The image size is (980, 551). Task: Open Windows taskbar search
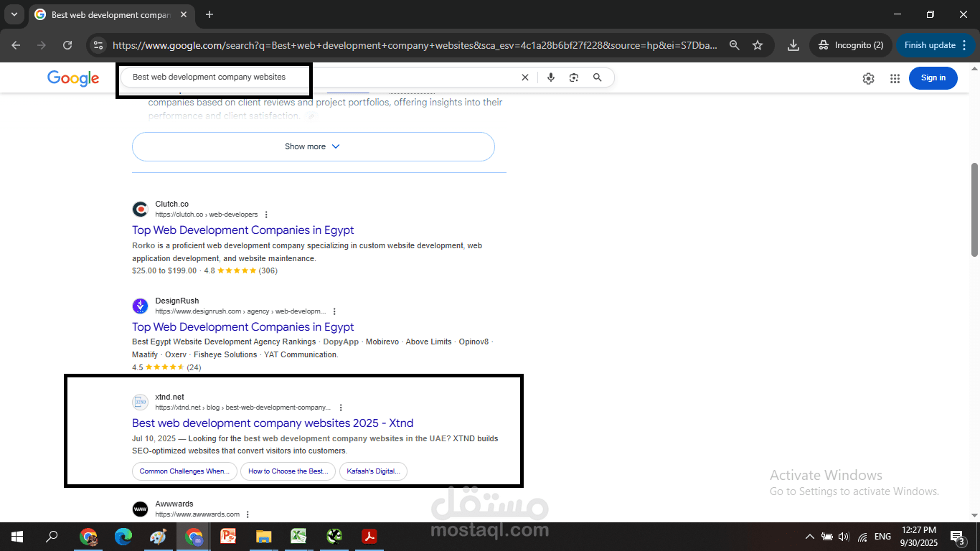[52, 536]
